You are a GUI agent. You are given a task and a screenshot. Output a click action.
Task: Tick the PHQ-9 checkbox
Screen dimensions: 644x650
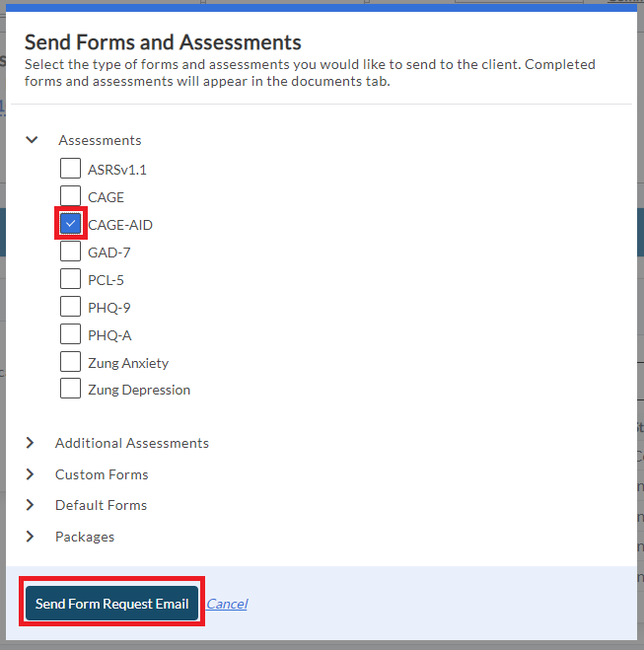(x=71, y=307)
